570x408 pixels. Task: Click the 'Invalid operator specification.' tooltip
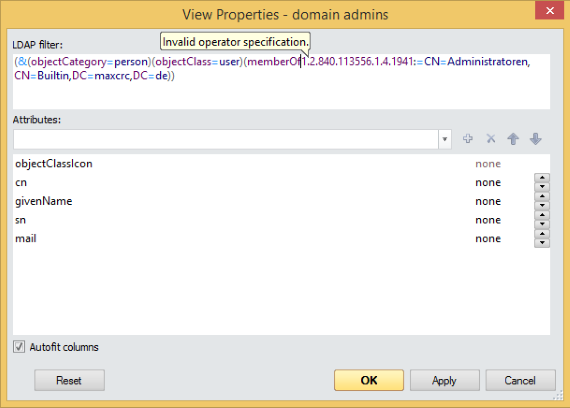(x=235, y=42)
